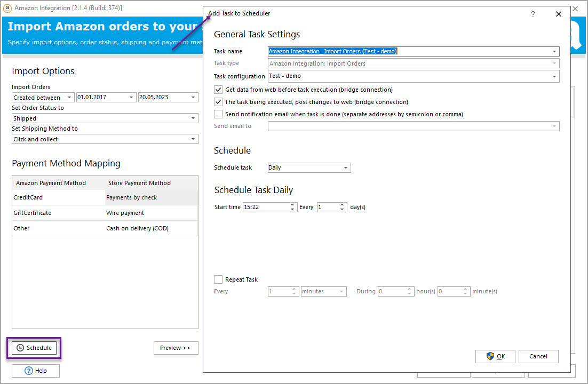Open the Created between import filter dropdown

point(69,98)
